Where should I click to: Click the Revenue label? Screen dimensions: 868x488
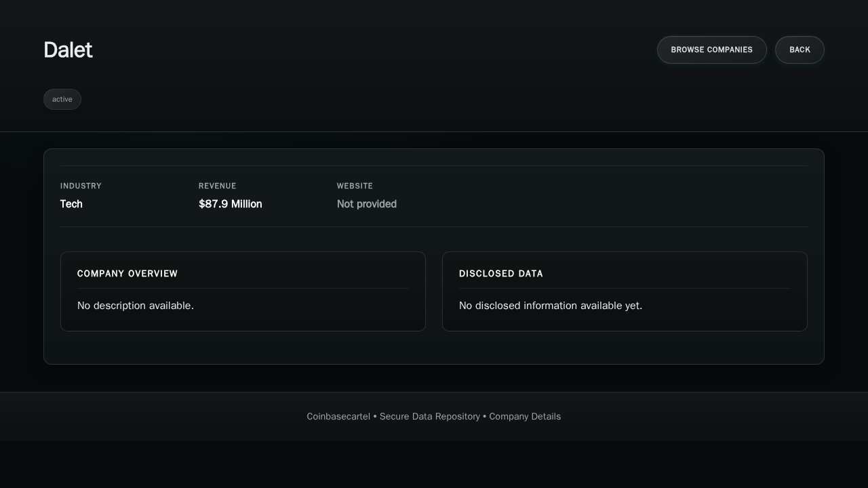[x=217, y=186]
